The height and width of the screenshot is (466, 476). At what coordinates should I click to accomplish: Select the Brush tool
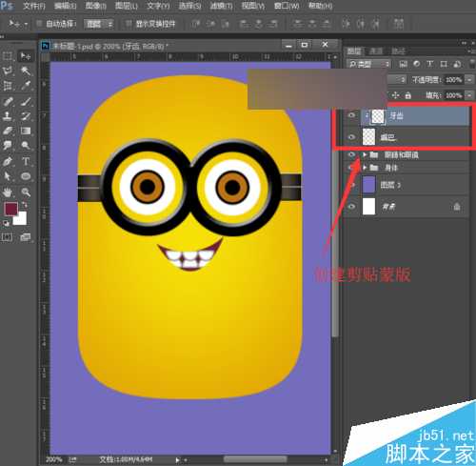(x=26, y=101)
